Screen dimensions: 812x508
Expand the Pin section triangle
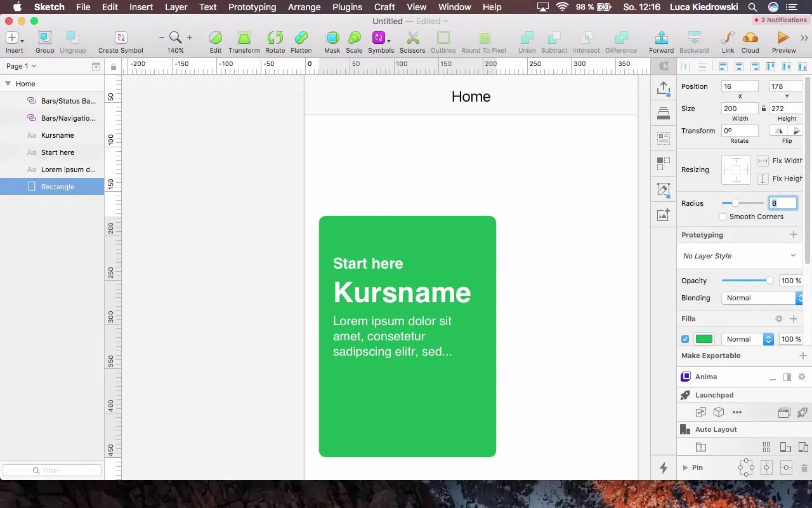[685, 468]
